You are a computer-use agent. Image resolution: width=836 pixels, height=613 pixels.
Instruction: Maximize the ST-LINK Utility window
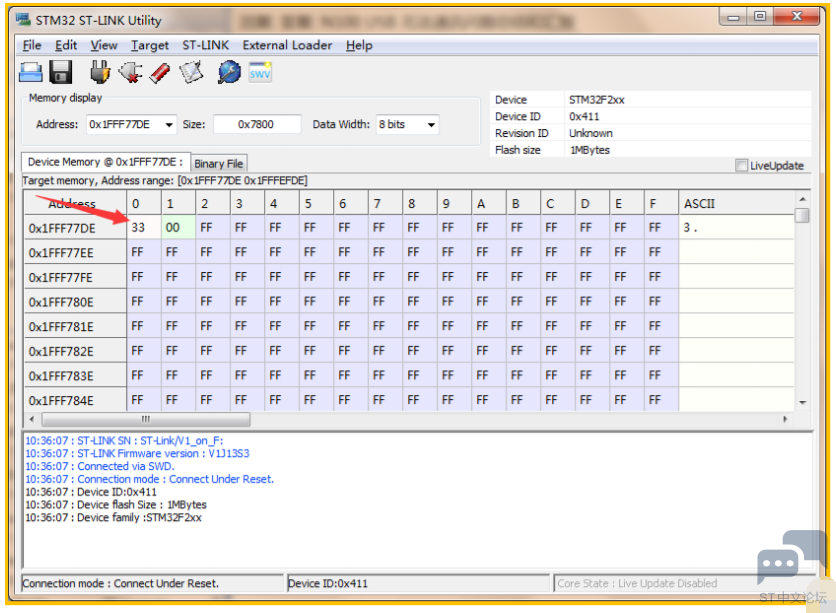coord(760,17)
